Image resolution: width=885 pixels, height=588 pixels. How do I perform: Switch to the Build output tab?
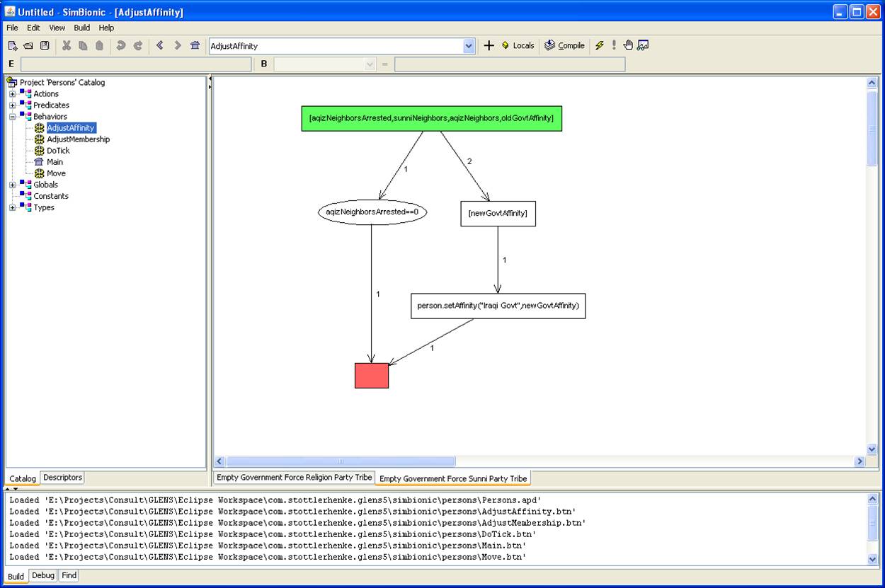click(16, 576)
